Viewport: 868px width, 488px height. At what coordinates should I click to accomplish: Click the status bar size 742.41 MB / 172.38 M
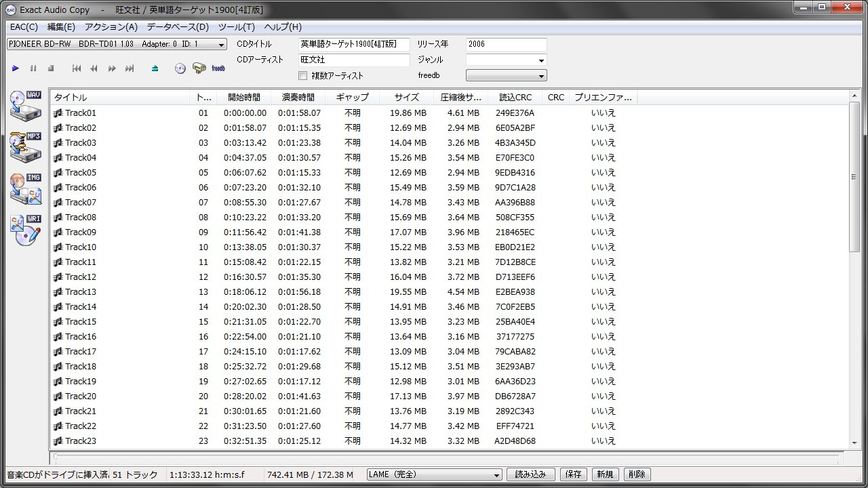point(311,475)
